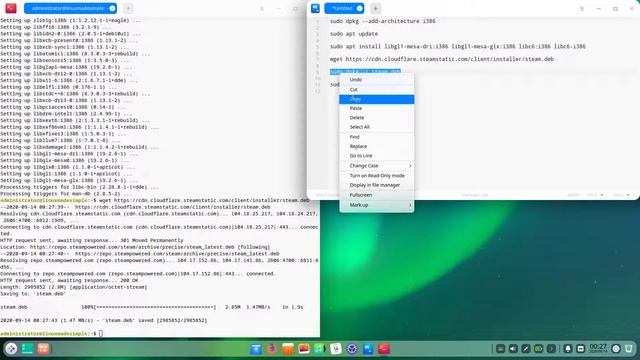Choose Go to Line in context menu
This screenshot has height=360, width=640.
376,156
